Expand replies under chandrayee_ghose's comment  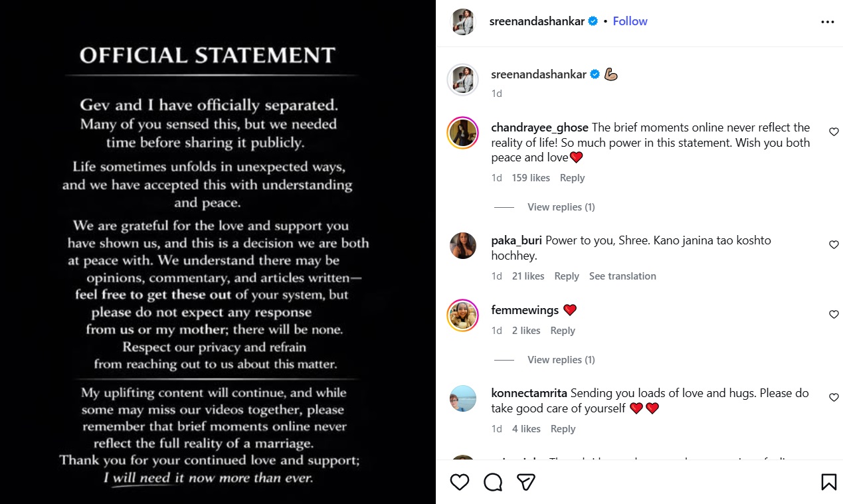(561, 207)
